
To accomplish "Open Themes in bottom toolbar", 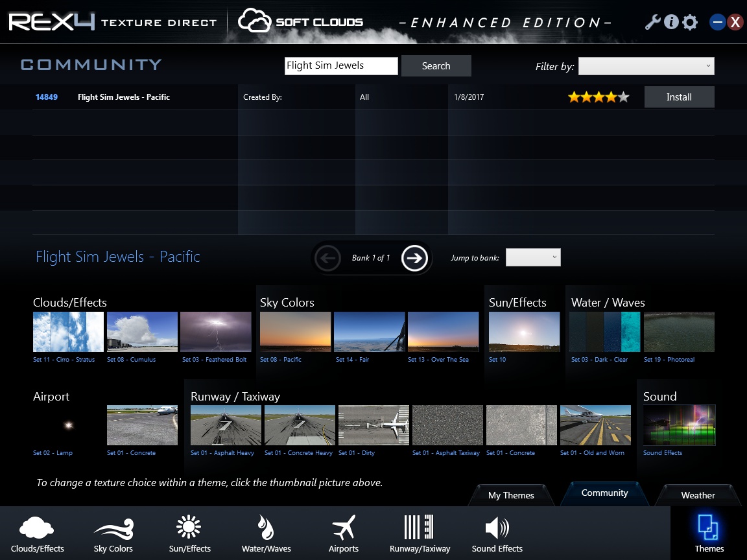I will (x=709, y=533).
